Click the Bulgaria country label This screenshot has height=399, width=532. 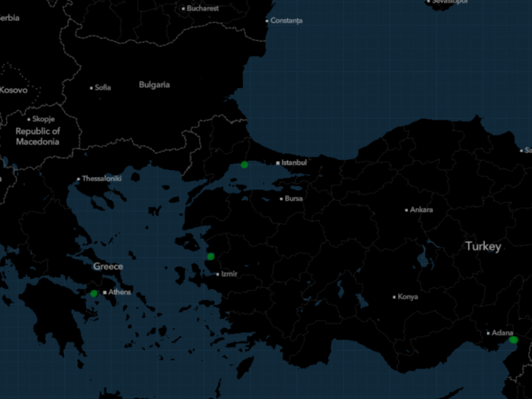[154, 85]
